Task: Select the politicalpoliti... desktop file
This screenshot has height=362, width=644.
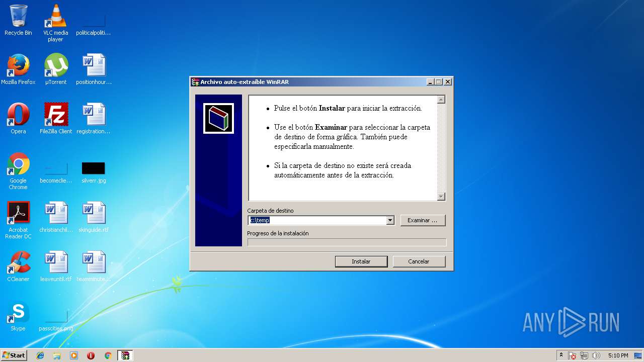Action: pos(93,23)
